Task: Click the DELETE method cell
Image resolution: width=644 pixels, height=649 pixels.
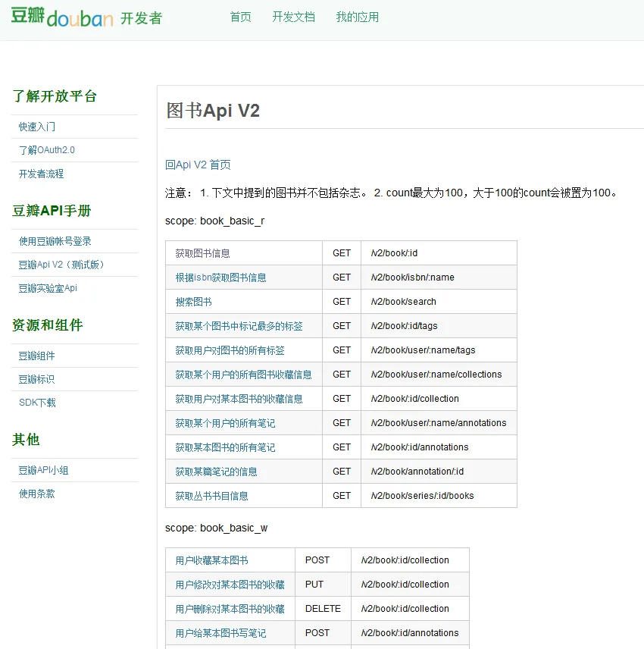Action: click(x=323, y=609)
